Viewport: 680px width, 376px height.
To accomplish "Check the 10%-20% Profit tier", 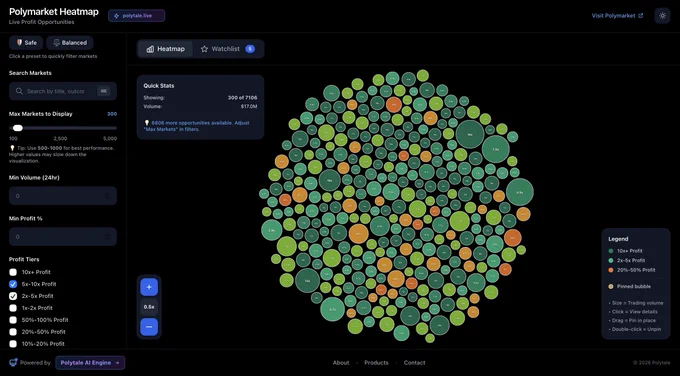I will [13, 344].
